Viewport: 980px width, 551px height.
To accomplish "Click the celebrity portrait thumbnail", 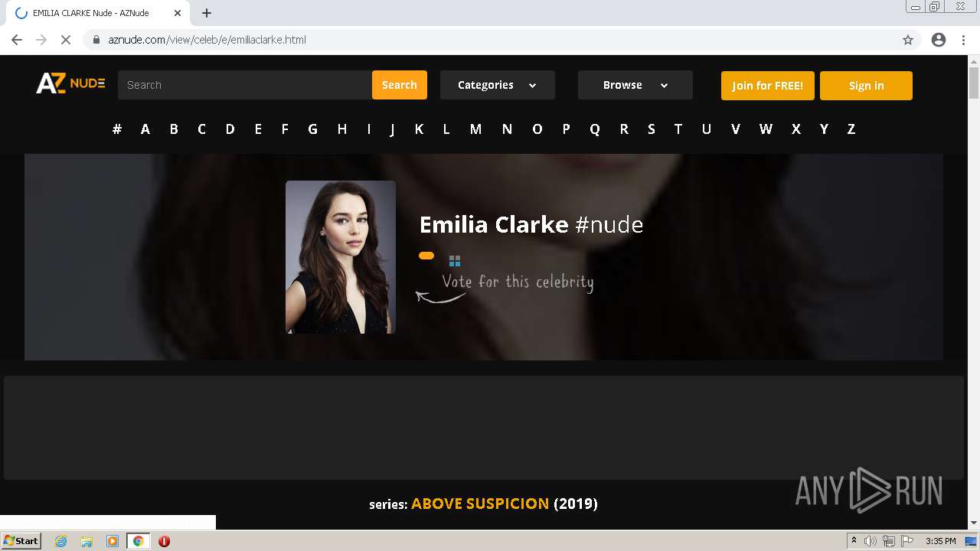I will tap(341, 257).
